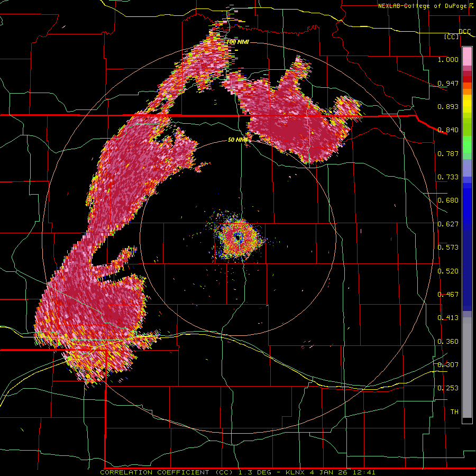Click the 0.573 scale value

pos(448,248)
